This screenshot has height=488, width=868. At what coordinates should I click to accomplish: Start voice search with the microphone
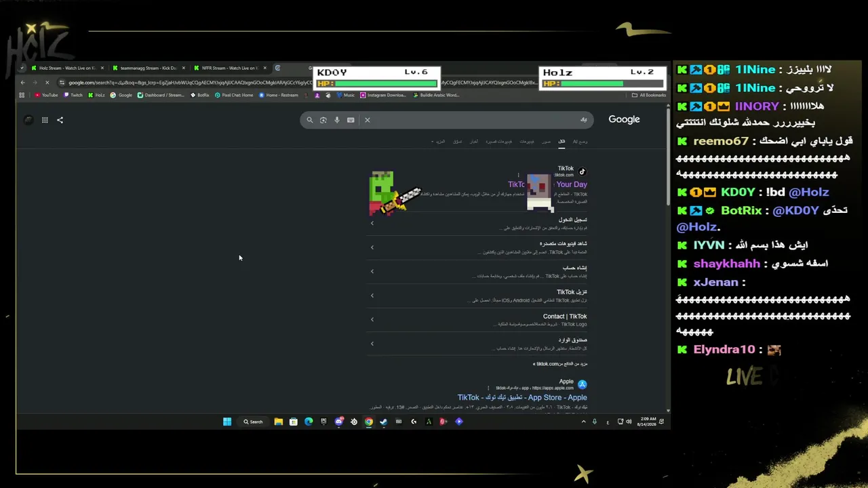[x=337, y=120]
